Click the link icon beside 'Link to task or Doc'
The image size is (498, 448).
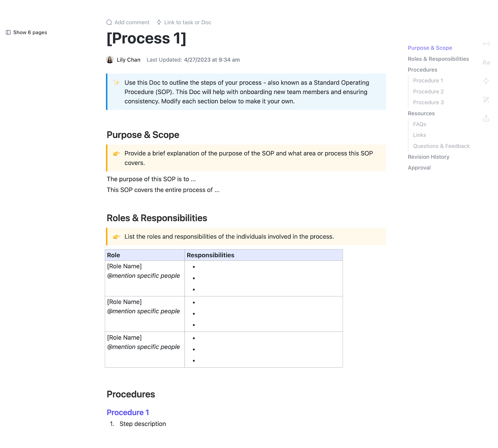click(159, 22)
